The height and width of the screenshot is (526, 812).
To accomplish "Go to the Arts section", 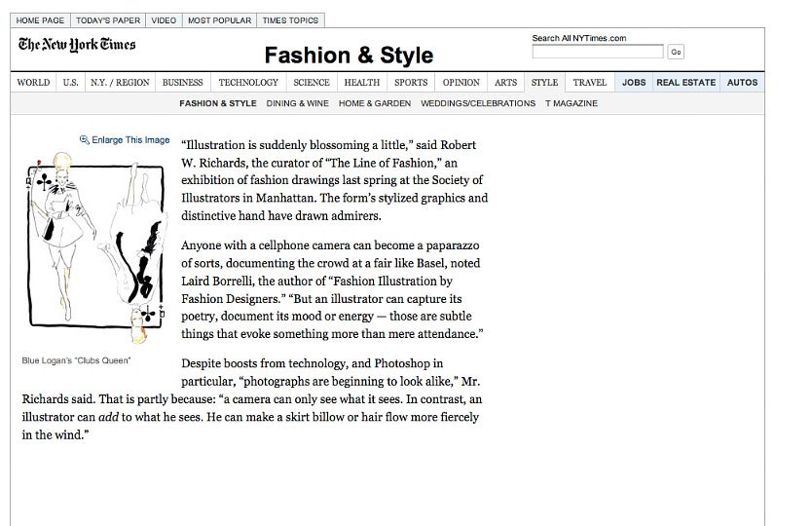I will 505,83.
